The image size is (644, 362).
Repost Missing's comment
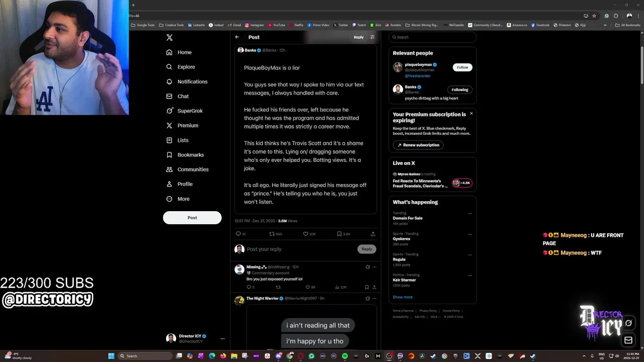[x=278, y=287]
